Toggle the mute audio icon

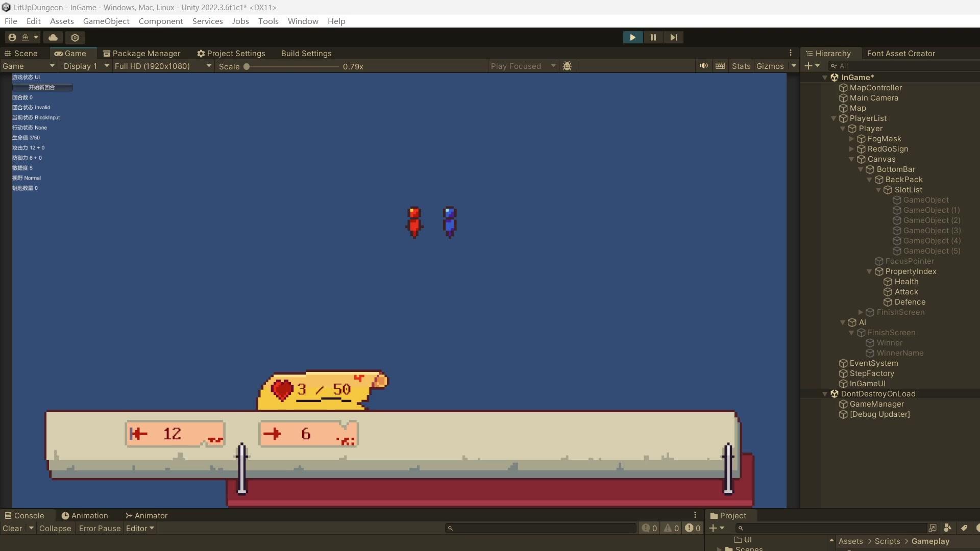pyautogui.click(x=704, y=65)
